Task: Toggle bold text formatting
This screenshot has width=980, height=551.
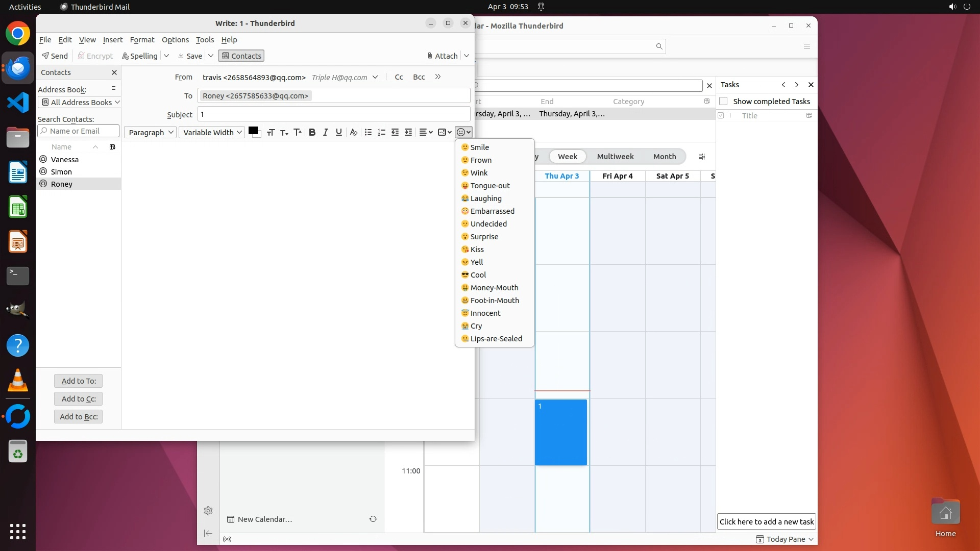Action: pyautogui.click(x=312, y=132)
